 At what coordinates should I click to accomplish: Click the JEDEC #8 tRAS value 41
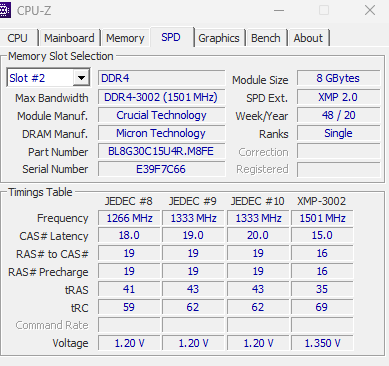pos(129,289)
